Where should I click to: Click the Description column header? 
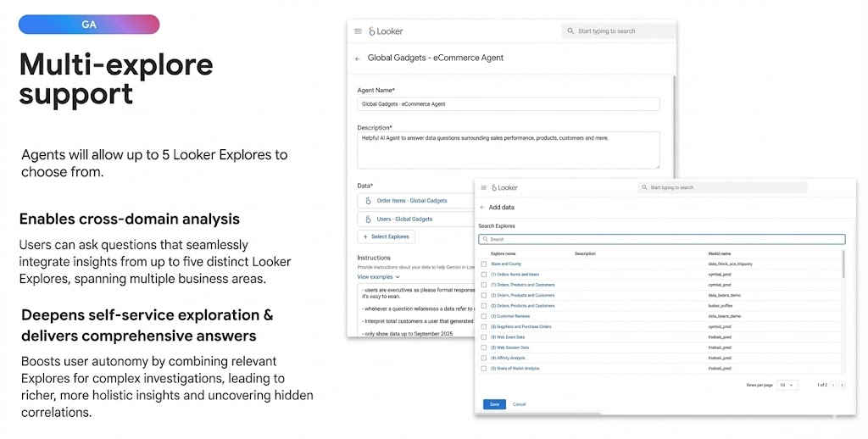(x=585, y=253)
